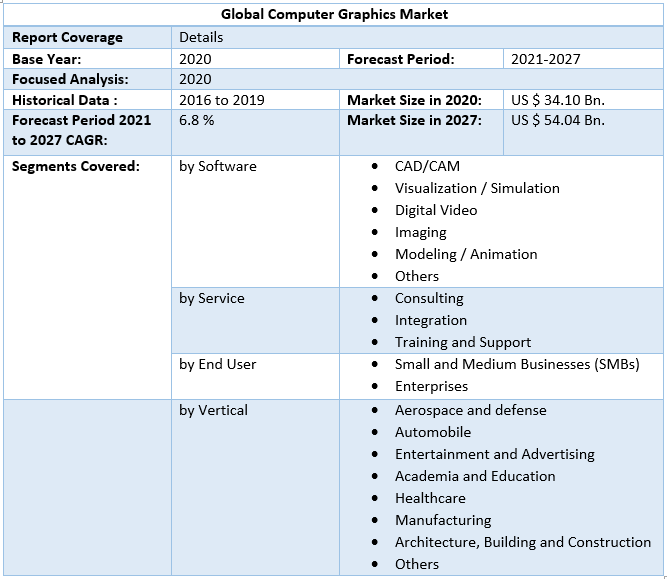Click the '2016 to 2019' historical data value
The height and width of the screenshot is (579, 667).
coord(222,100)
